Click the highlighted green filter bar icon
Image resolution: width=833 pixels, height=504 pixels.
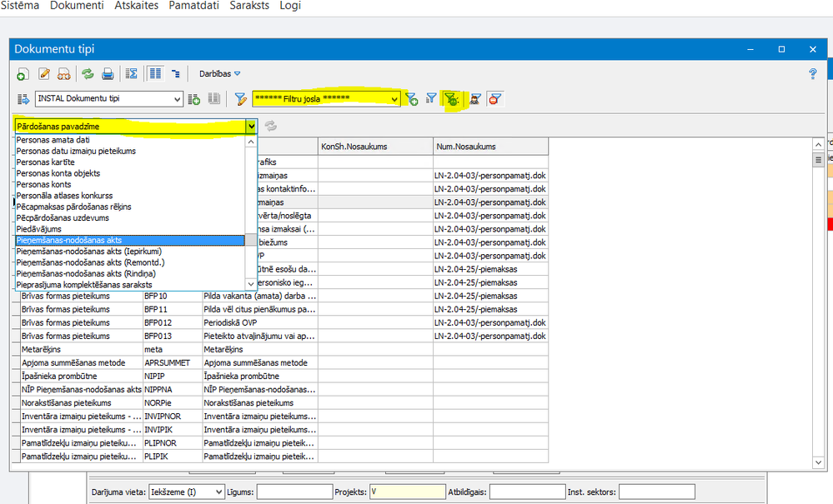pyautogui.click(x=451, y=99)
